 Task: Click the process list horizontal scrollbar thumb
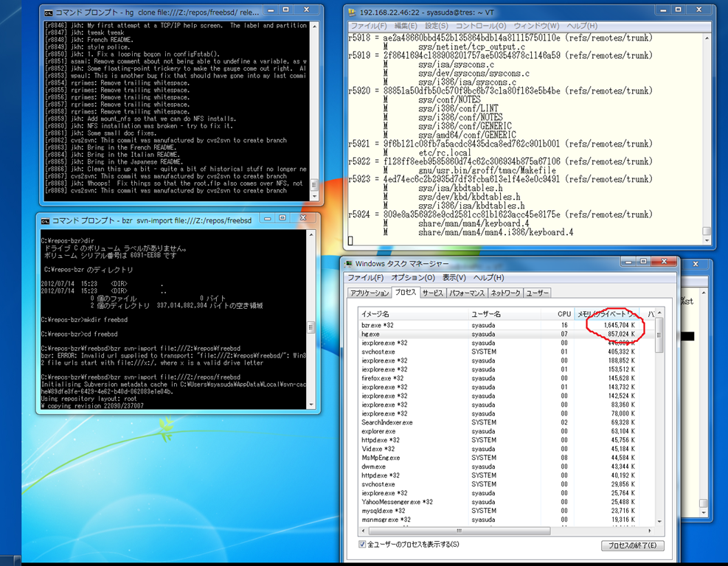pyautogui.click(x=459, y=531)
